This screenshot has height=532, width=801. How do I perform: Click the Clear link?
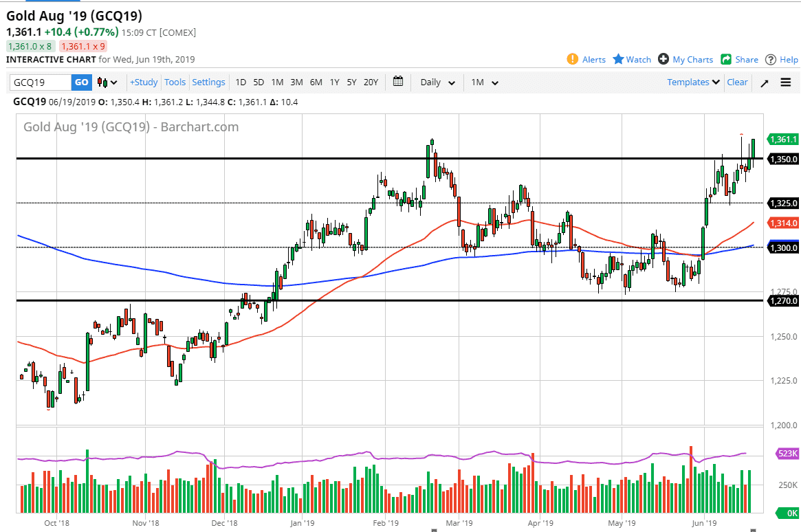[737, 82]
